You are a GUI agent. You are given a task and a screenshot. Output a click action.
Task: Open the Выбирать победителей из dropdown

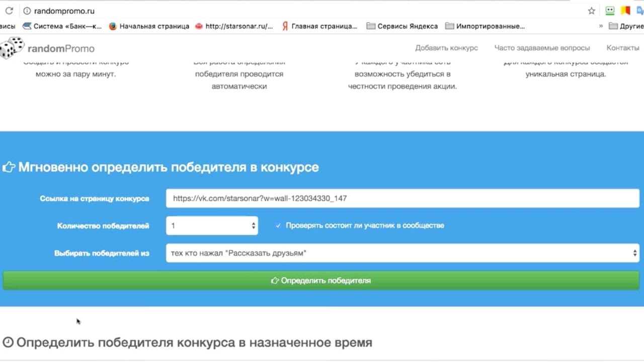click(403, 253)
